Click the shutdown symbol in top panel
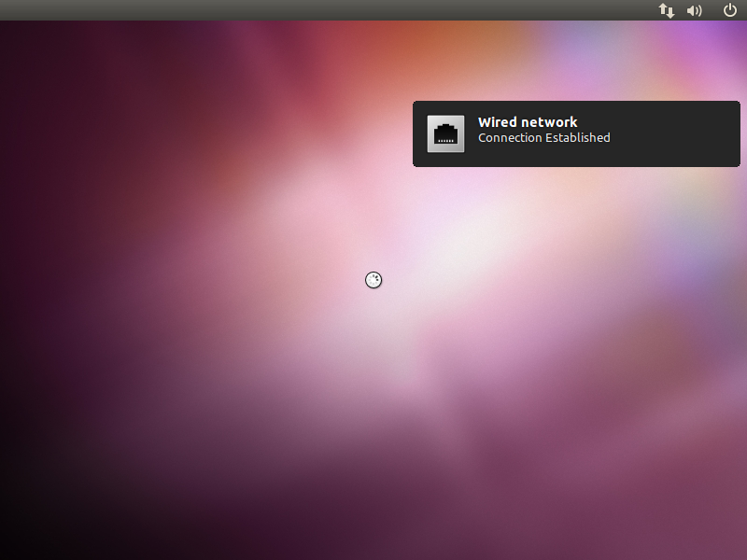Image resolution: width=747 pixels, height=560 pixels. pos(730,10)
